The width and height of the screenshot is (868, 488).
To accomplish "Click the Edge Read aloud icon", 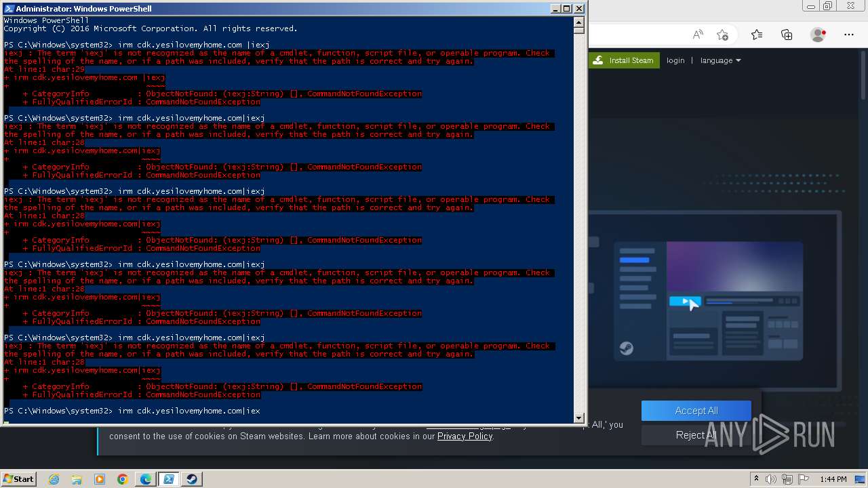I will pos(698,35).
